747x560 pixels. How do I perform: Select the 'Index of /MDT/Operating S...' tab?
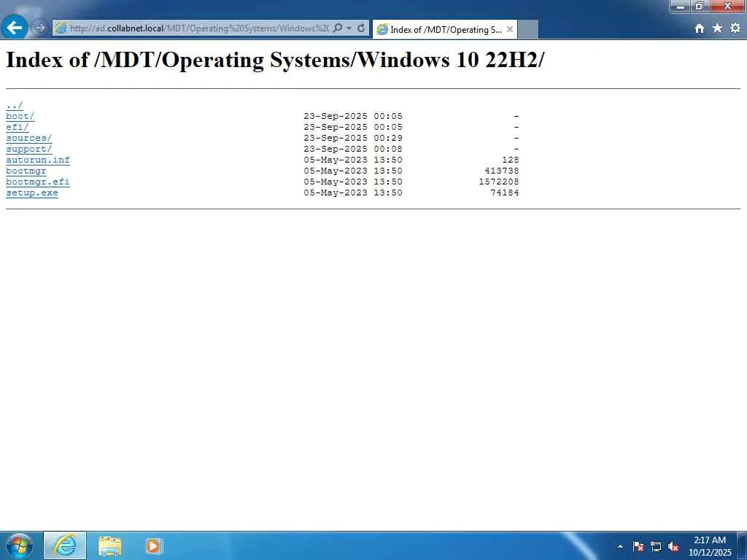(x=444, y=29)
